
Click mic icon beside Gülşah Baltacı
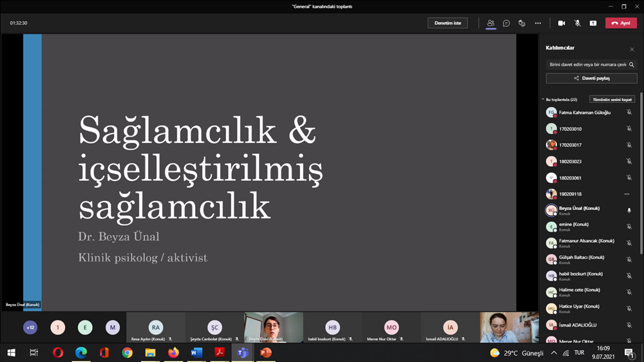point(629,260)
